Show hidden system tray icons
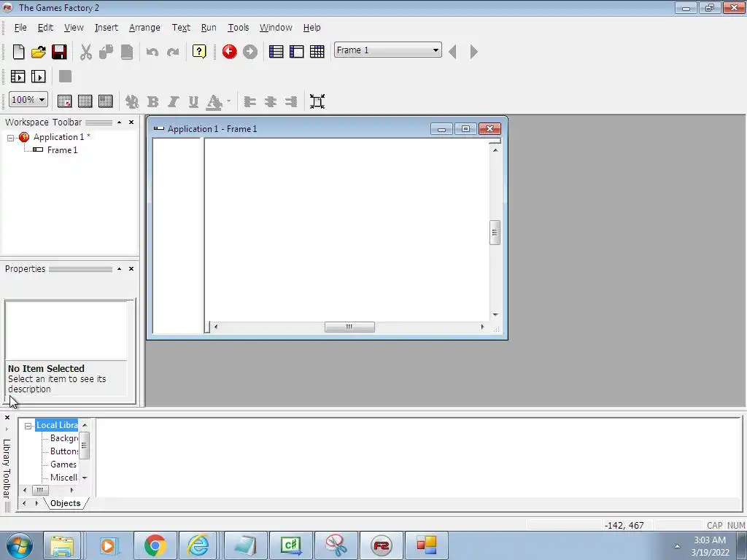This screenshot has height=560, width=747. tap(677, 546)
